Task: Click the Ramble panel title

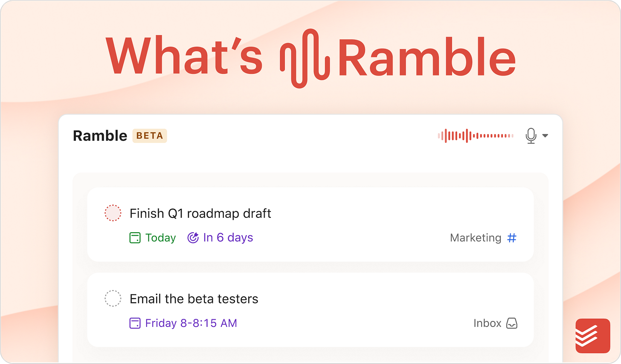Action: [x=100, y=136]
